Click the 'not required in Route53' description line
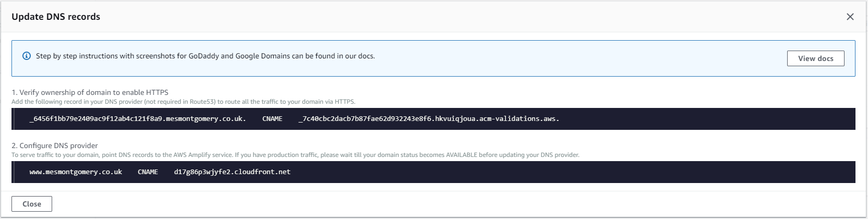This screenshot has width=868, height=219. (x=183, y=102)
